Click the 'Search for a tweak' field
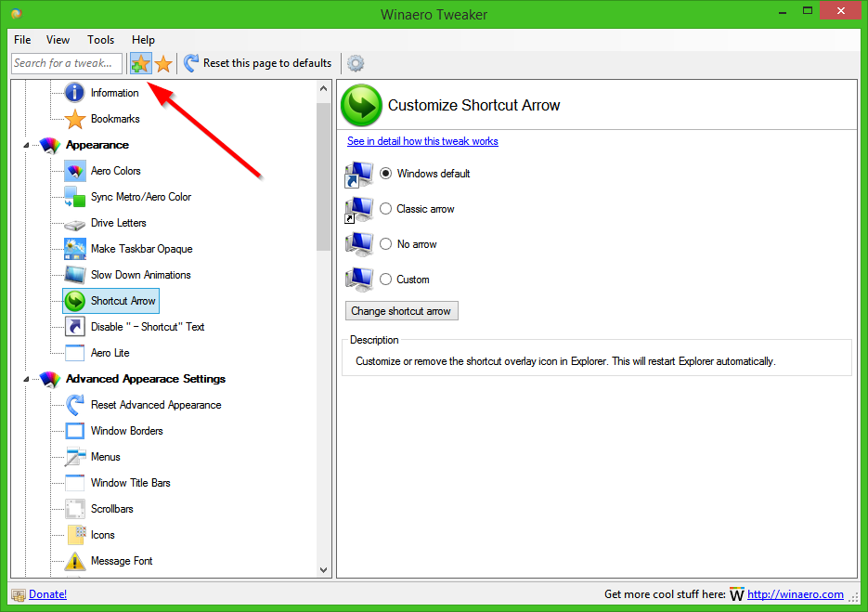Viewport: 868px width, 612px height. [67, 63]
